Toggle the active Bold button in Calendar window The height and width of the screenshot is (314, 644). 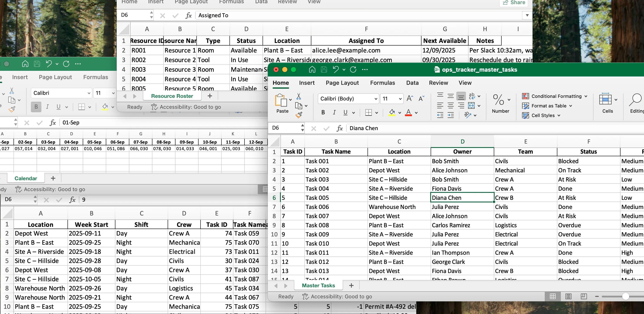click(36, 107)
